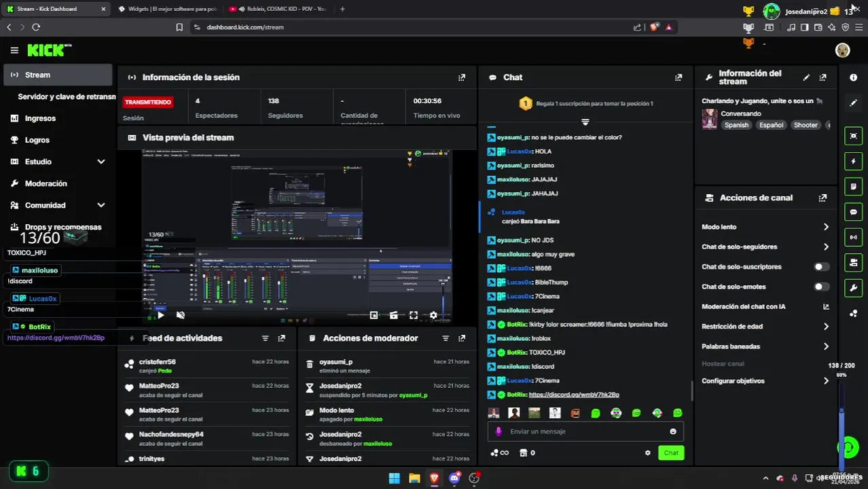Viewport: 868px width, 489px height.
Task: Click the Conversando category thumbnail
Action: point(710,119)
